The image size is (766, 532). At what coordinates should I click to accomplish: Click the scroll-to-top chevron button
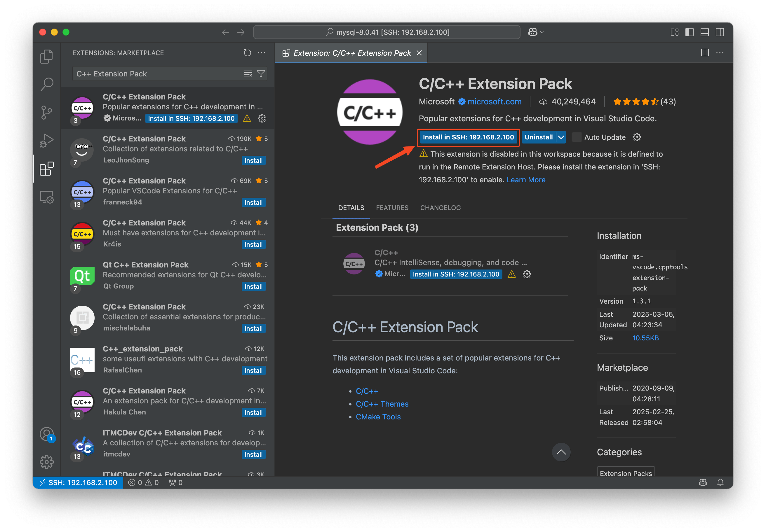pos(561,452)
